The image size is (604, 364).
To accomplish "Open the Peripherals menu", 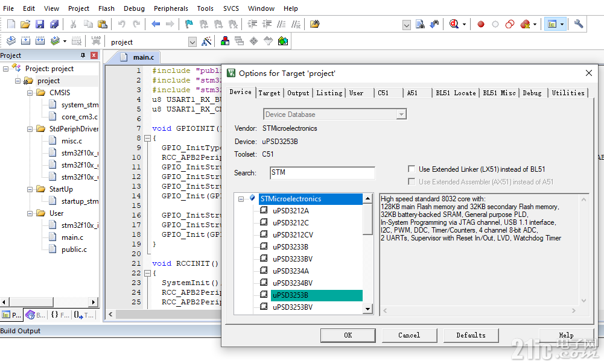I will [x=171, y=8].
